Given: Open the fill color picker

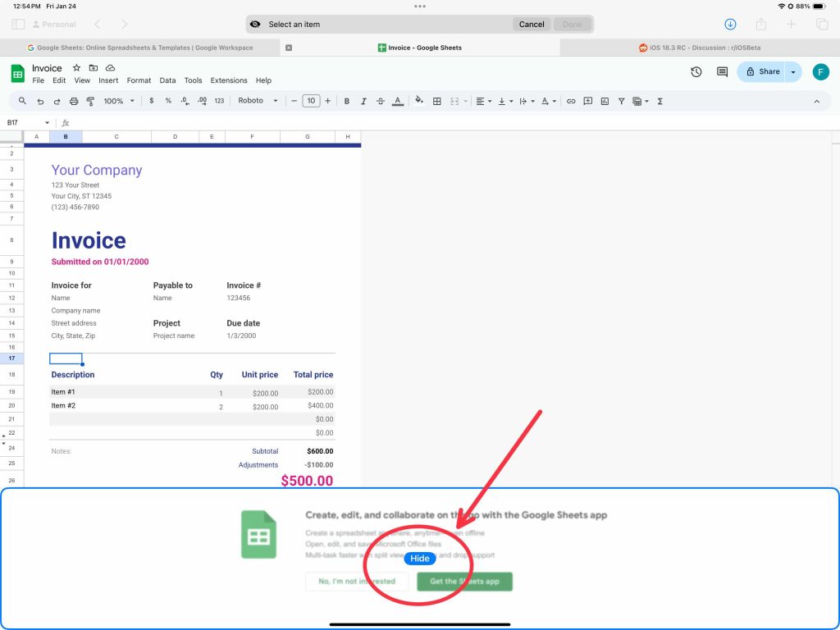Looking at the screenshot, I should [x=419, y=101].
